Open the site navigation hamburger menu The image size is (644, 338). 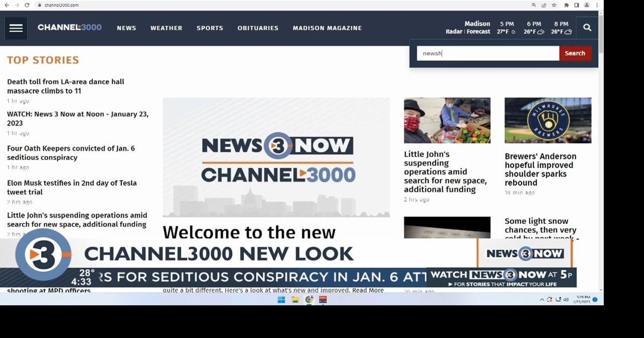coord(16,28)
